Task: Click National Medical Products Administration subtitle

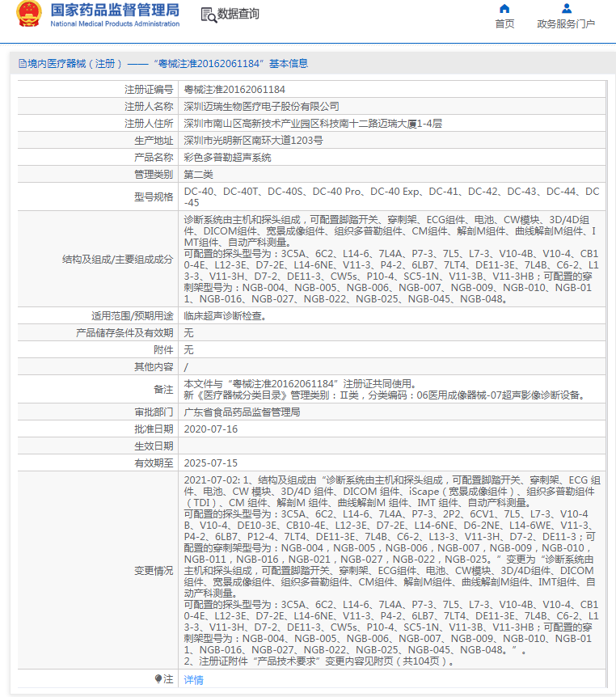Action: 115,23
